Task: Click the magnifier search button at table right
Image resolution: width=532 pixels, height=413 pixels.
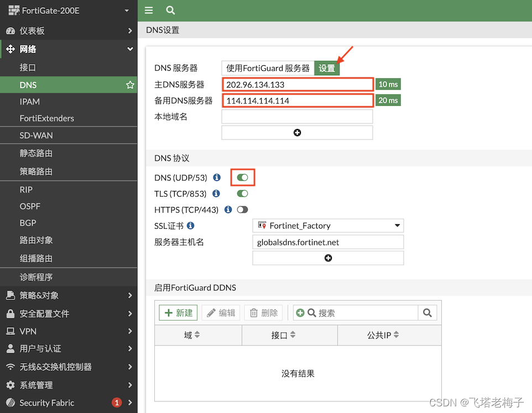Action: point(427,313)
